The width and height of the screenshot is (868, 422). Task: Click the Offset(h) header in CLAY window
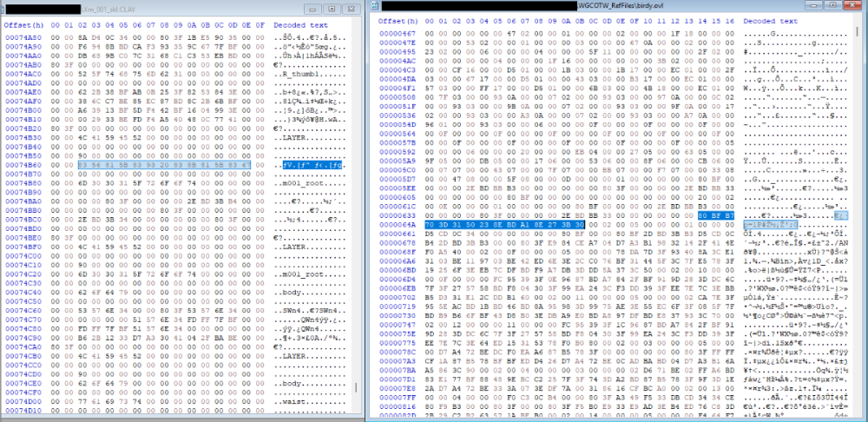coord(23,25)
